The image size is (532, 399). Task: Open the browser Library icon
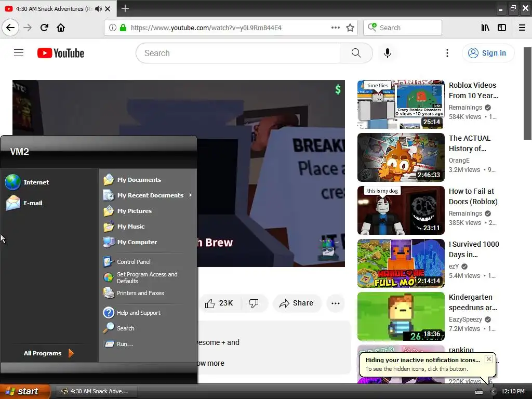click(485, 28)
